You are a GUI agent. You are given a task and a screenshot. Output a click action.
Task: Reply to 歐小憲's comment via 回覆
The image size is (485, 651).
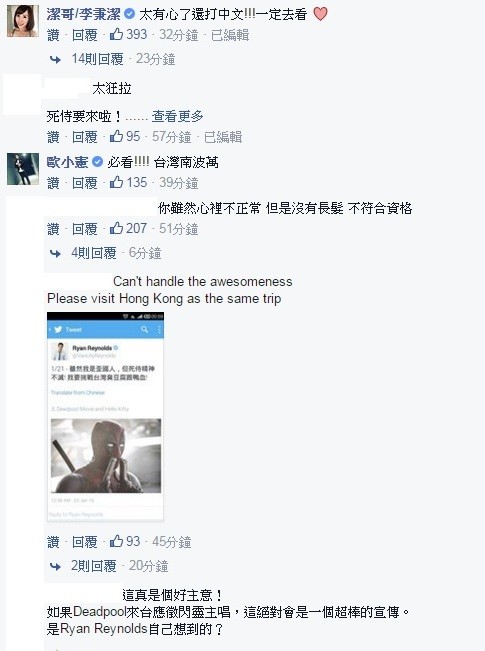tap(85, 182)
